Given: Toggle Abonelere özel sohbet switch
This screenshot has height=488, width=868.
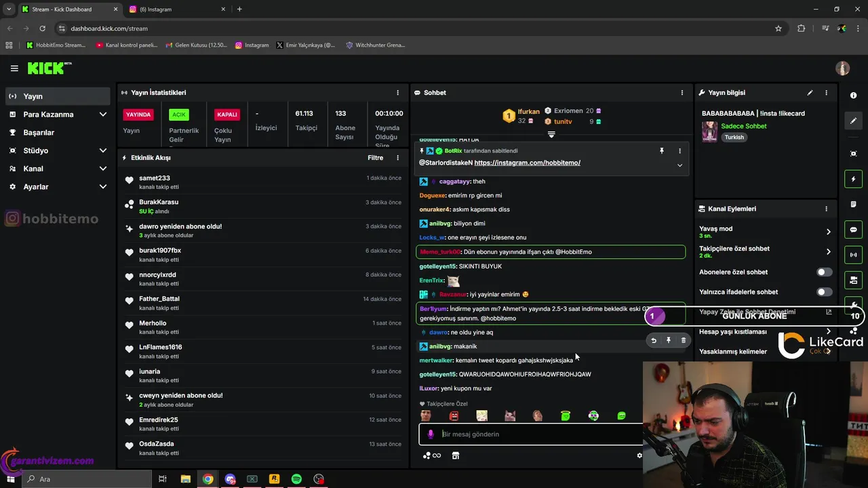Looking at the screenshot, I should click(824, 272).
